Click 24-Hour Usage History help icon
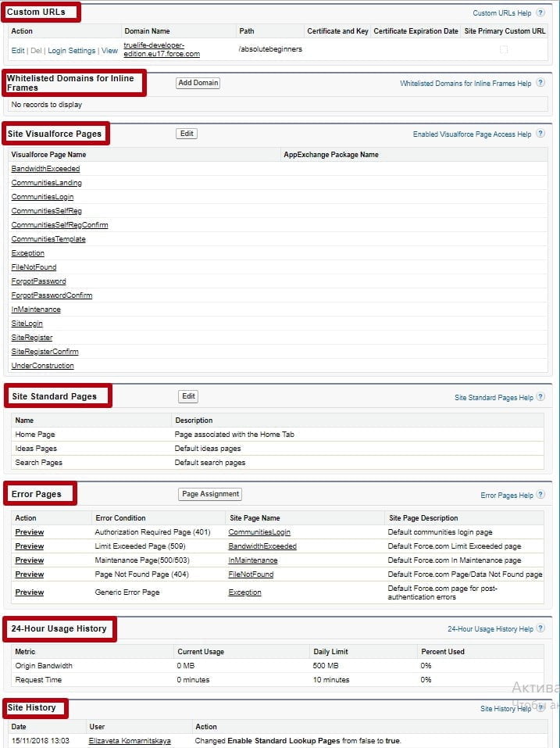This screenshot has height=748, width=560. coord(540,628)
